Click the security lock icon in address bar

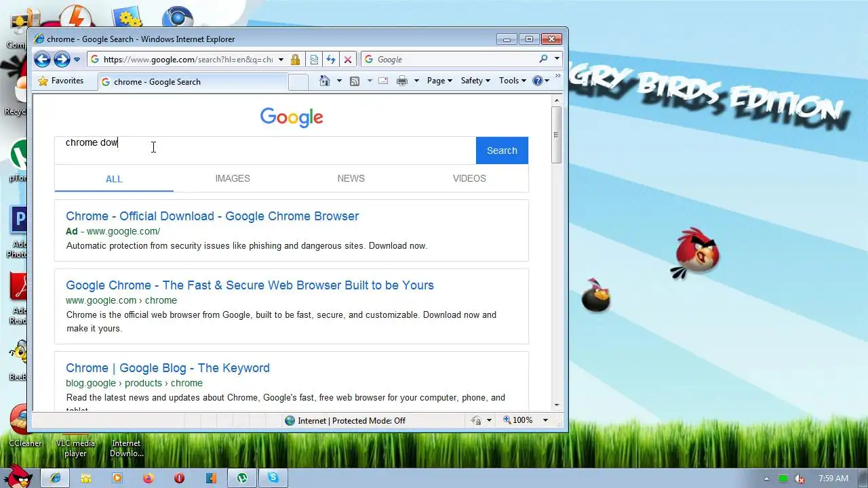[x=295, y=60]
